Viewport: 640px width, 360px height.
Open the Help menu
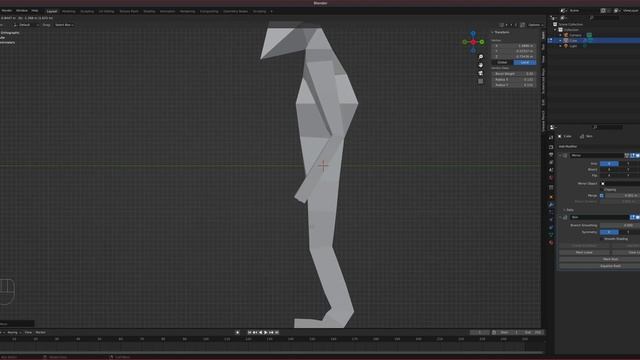click(35, 11)
